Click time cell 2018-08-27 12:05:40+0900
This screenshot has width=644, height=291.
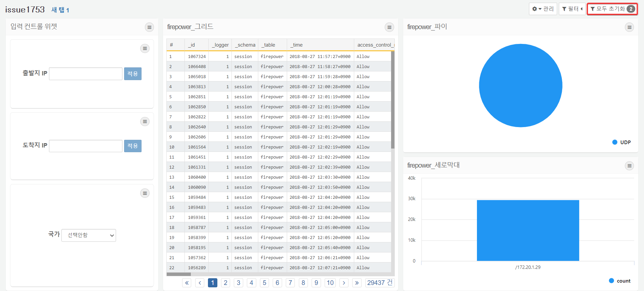tap(320, 247)
